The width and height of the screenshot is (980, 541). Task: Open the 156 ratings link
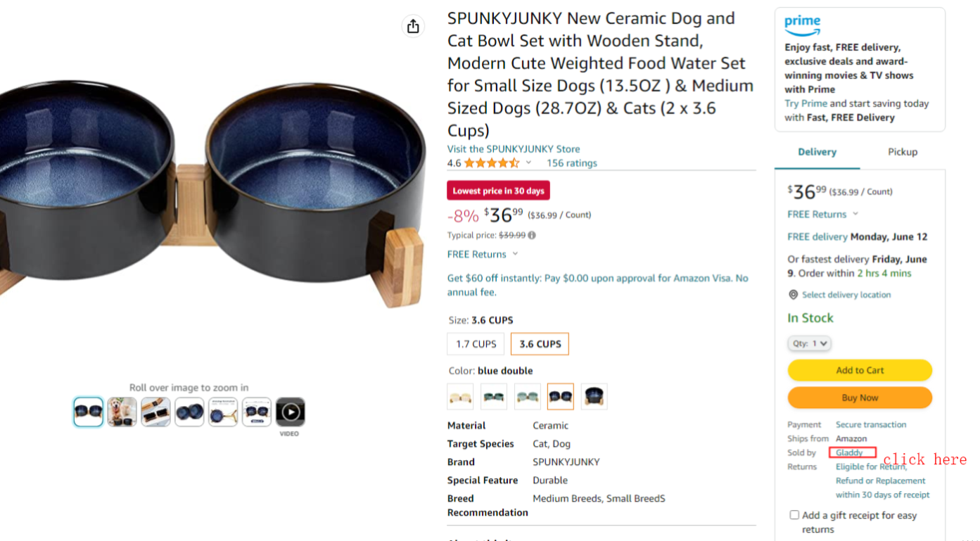pyautogui.click(x=571, y=163)
